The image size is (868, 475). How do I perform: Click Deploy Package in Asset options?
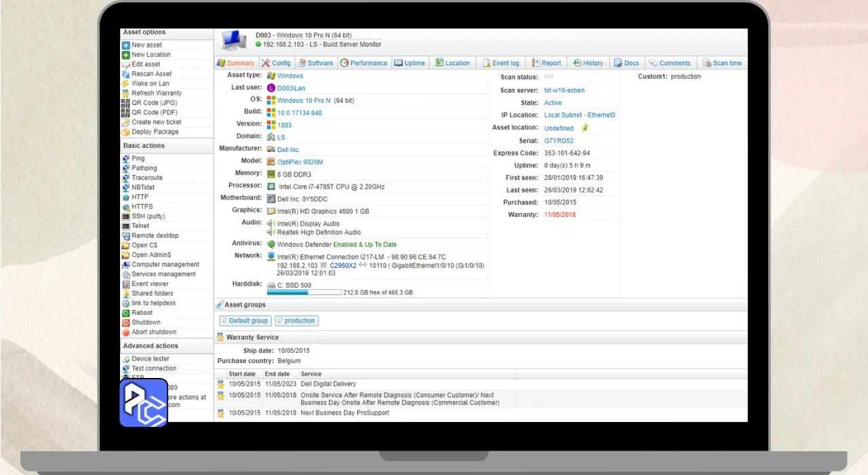(x=155, y=132)
